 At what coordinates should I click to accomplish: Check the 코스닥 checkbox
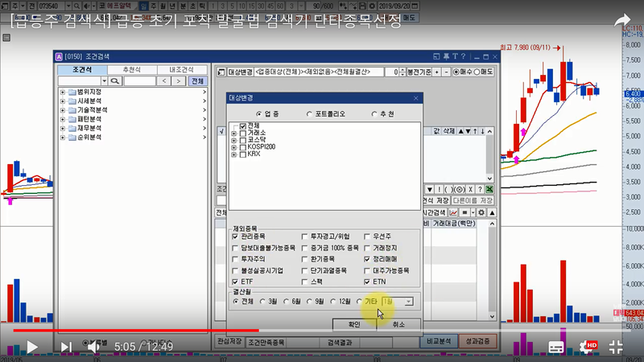[x=243, y=140]
